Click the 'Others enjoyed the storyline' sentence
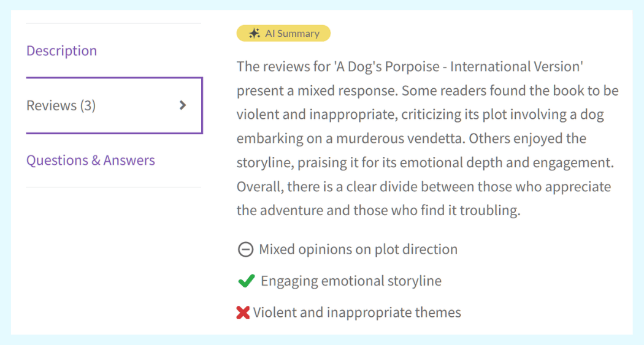Image resolution: width=644 pixels, height=345 pixels. click(527, 138)
